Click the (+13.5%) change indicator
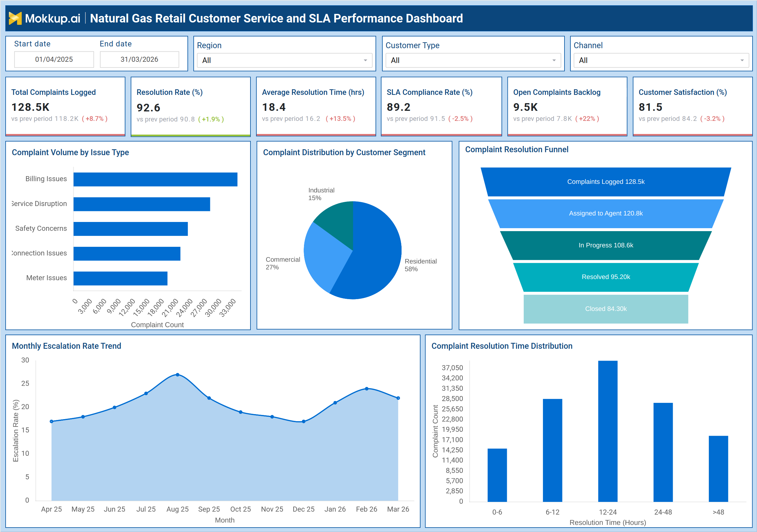Image resolution: width=757 pixels, height=532 pixels. 340,119
